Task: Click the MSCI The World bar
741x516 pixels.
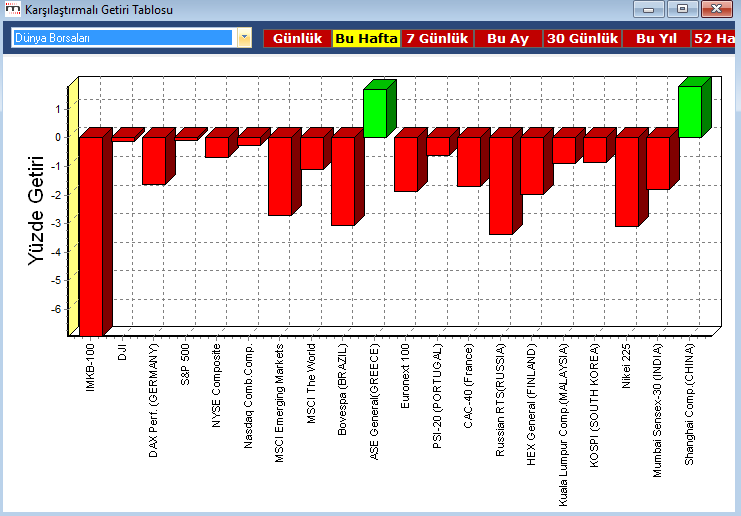Action: point(312,153)
